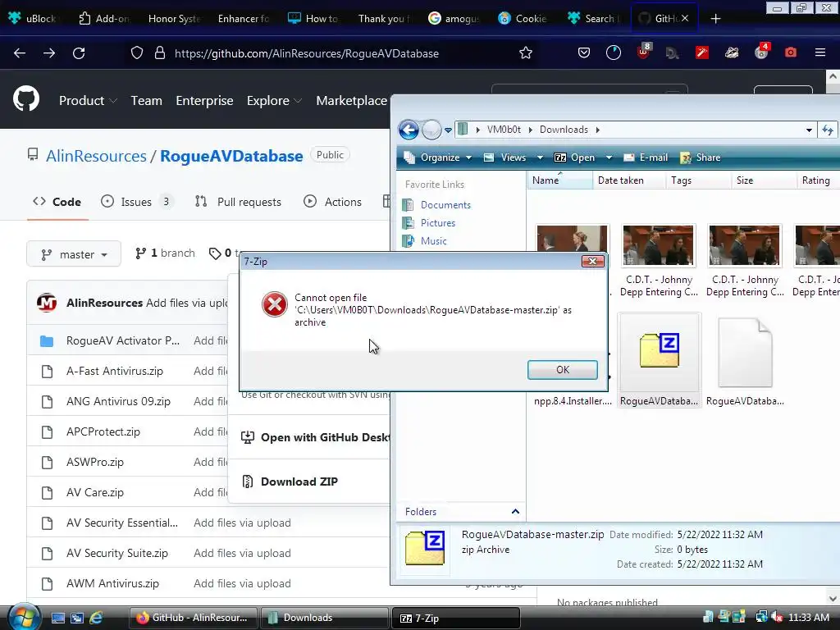Bookmark this page with the star icon

tap(526, 53)
